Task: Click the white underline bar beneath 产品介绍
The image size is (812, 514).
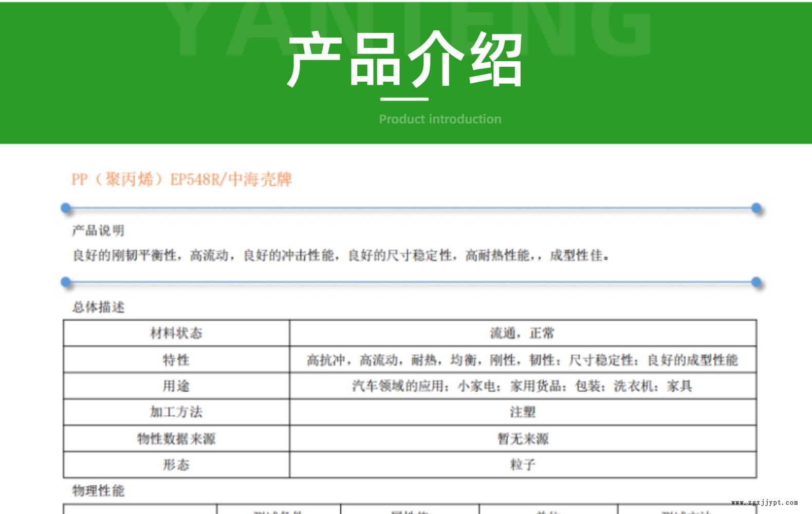Action: tap(404, 99)
